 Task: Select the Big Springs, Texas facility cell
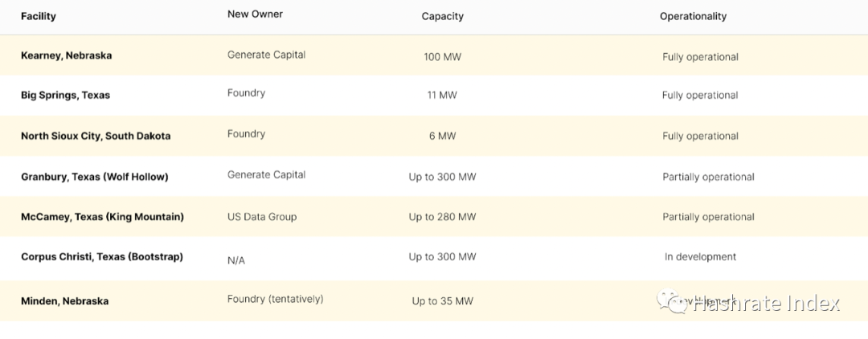[x=65, y=95]
